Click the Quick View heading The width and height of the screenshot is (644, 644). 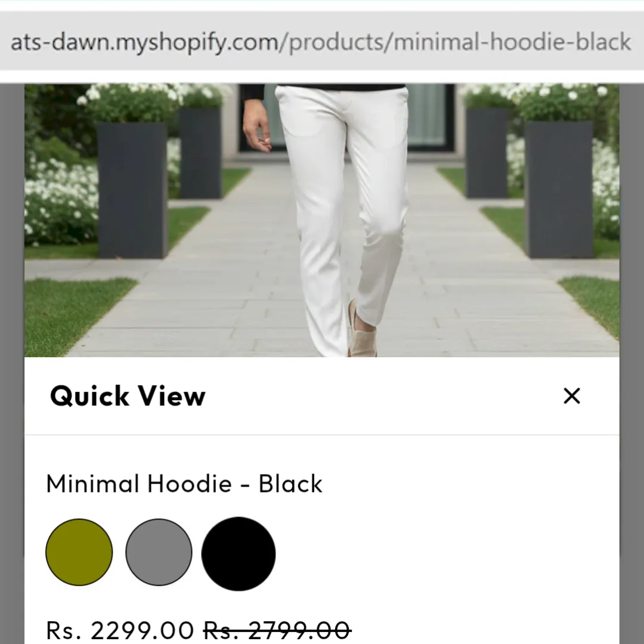128,396
